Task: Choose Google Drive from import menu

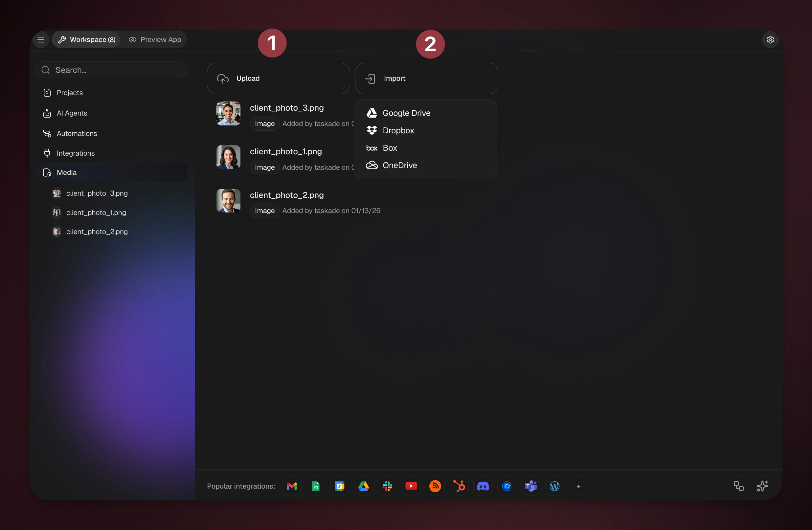Action: 406,113
